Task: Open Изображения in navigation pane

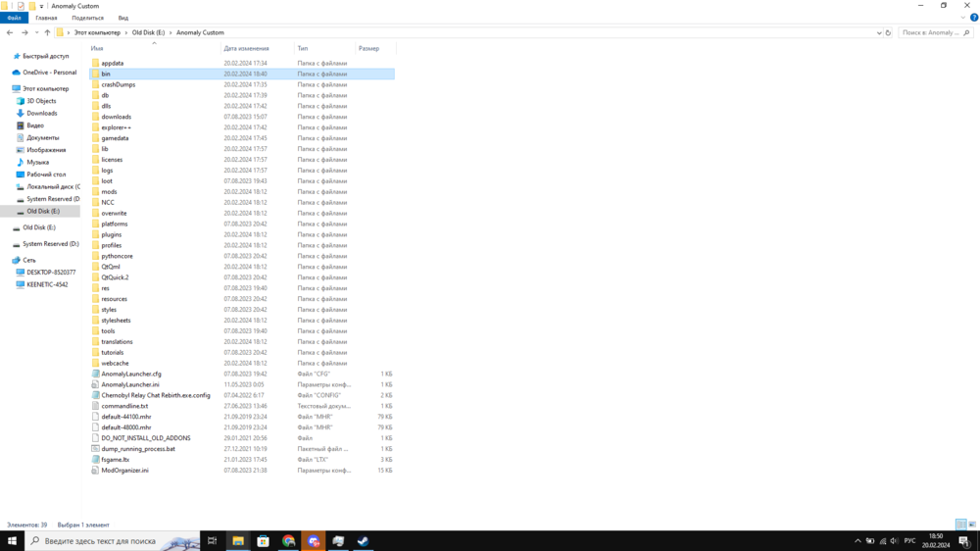Action: (x=46, y=150)
